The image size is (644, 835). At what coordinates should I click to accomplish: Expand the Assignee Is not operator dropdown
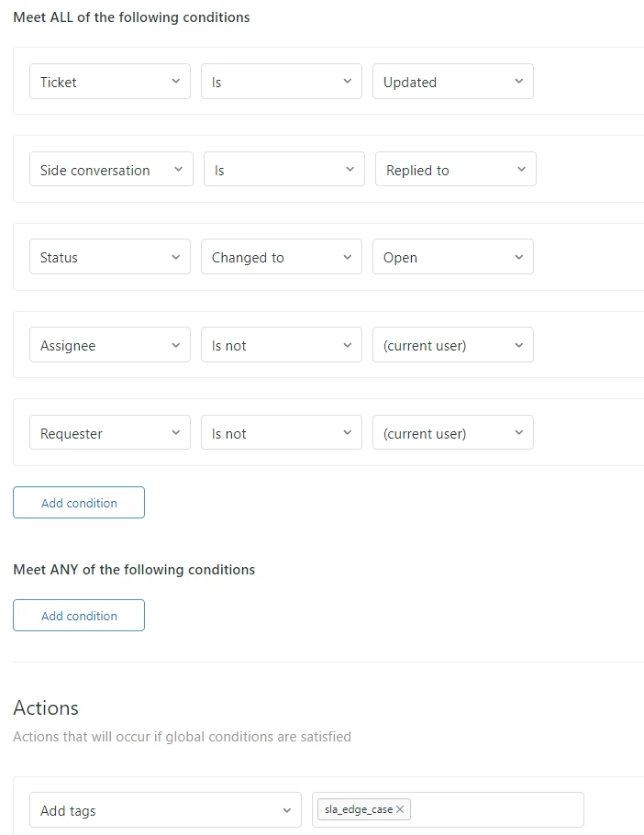pyautogui.click(x=281, y=346)
